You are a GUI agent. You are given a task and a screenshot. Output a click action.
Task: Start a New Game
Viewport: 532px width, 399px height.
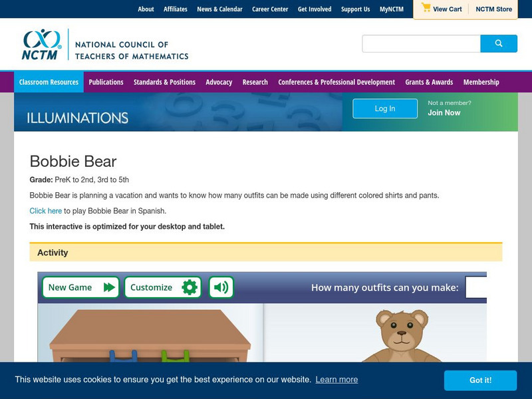(80, 287)
